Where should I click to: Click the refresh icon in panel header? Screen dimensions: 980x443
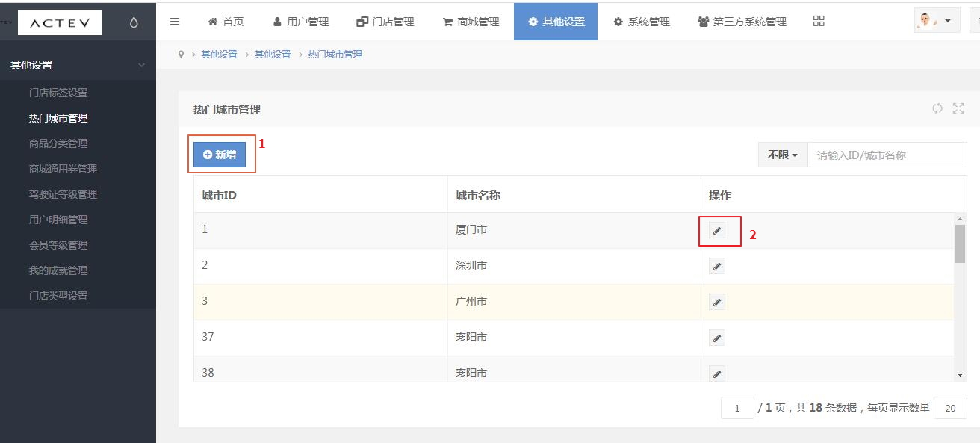coord(937,108)
